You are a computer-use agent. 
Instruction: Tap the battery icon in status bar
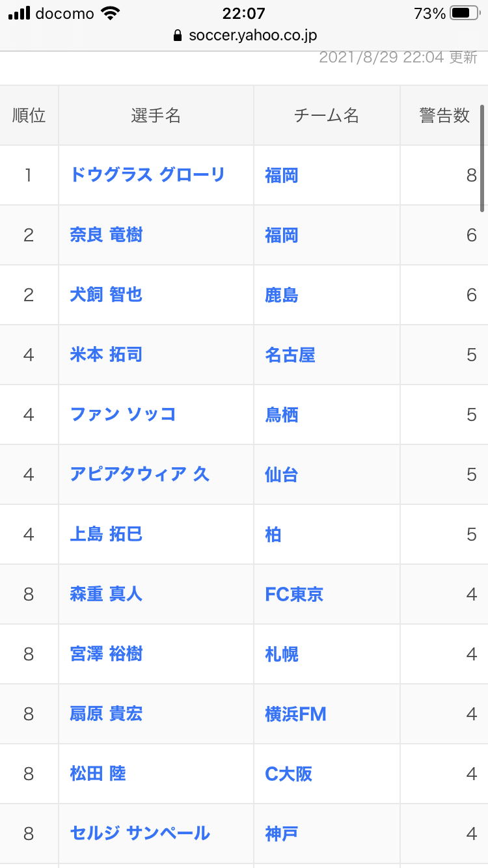[x=465, y=13]
